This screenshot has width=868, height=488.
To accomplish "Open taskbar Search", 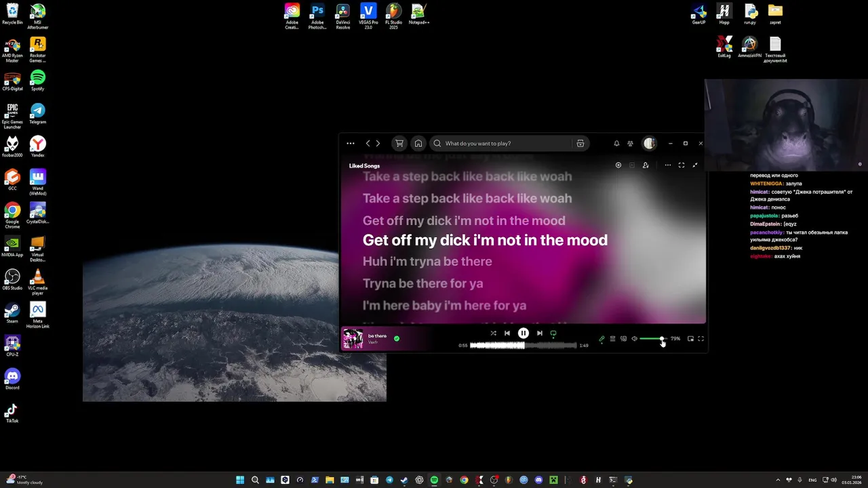I will point(255,480).
